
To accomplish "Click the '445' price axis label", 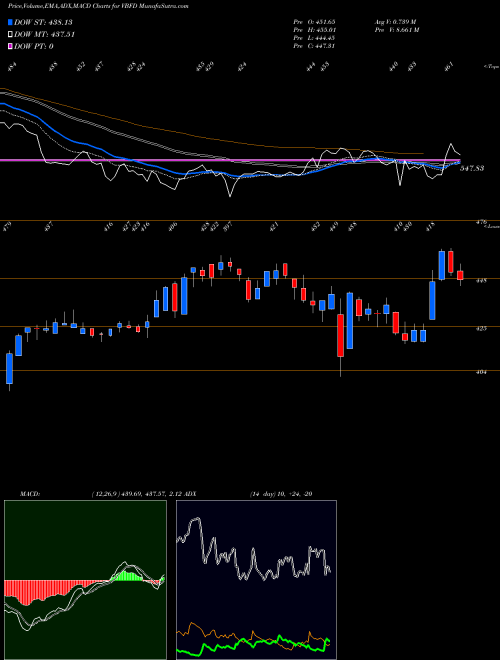I will coord(483,280).
